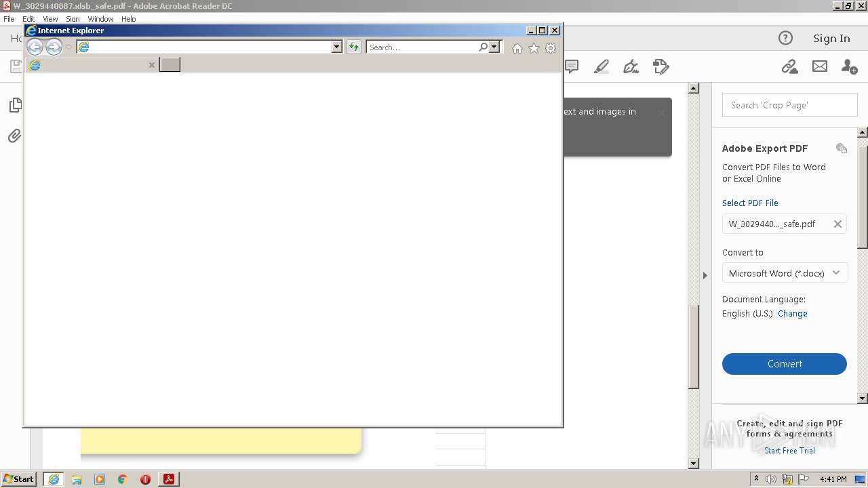Click the Adobe Export PDF copy icon
The image size is (868, 488).
842,148
